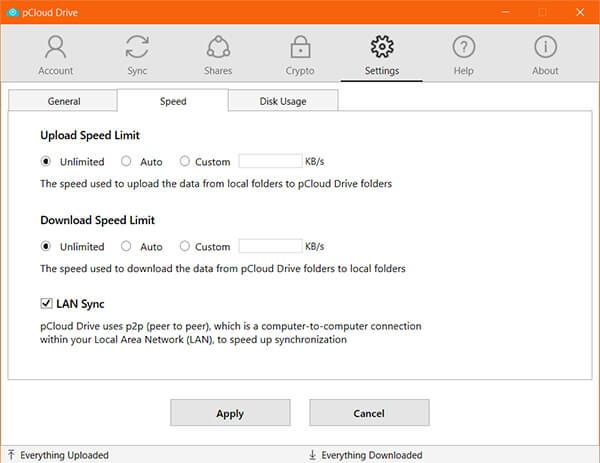
Task: Click the pCloud Drive logo in title bar
Action: pos(13,12)
